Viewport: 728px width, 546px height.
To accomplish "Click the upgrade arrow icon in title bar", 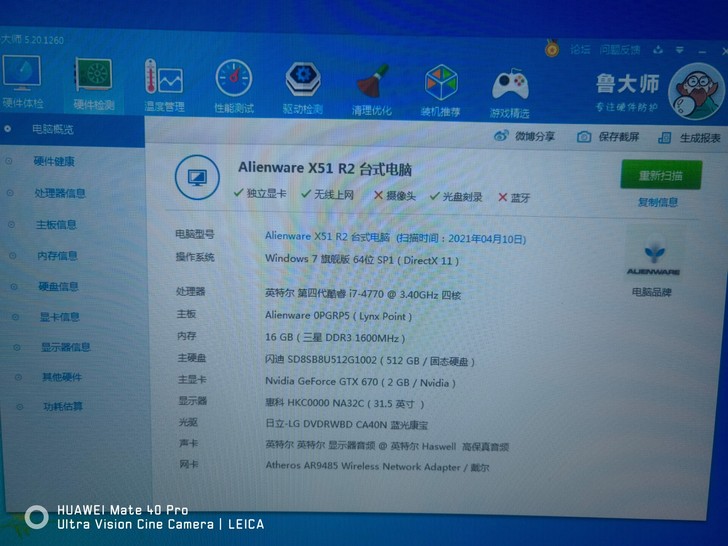I will click(657, 50).
